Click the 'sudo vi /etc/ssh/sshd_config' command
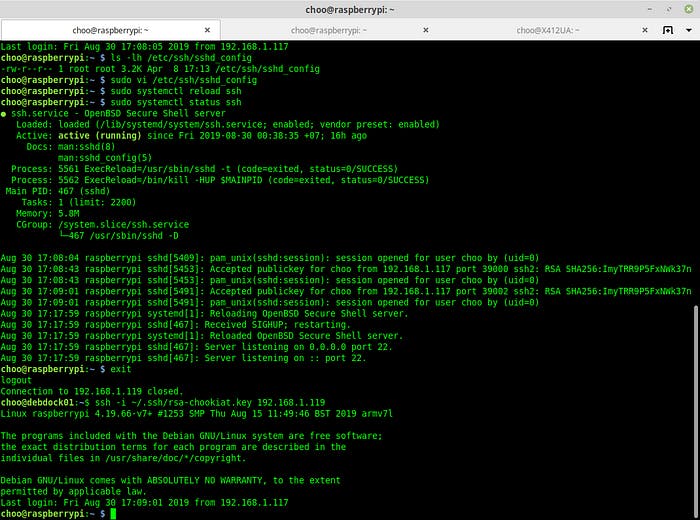The height and width of the screenshot is (520, 700). click(x=184, y=80)
